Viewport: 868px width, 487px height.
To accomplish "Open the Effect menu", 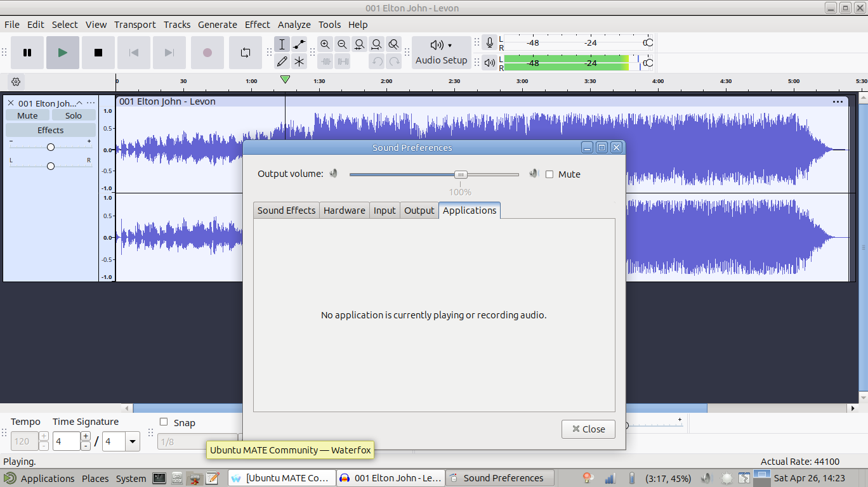I will [x=257, y=25].
